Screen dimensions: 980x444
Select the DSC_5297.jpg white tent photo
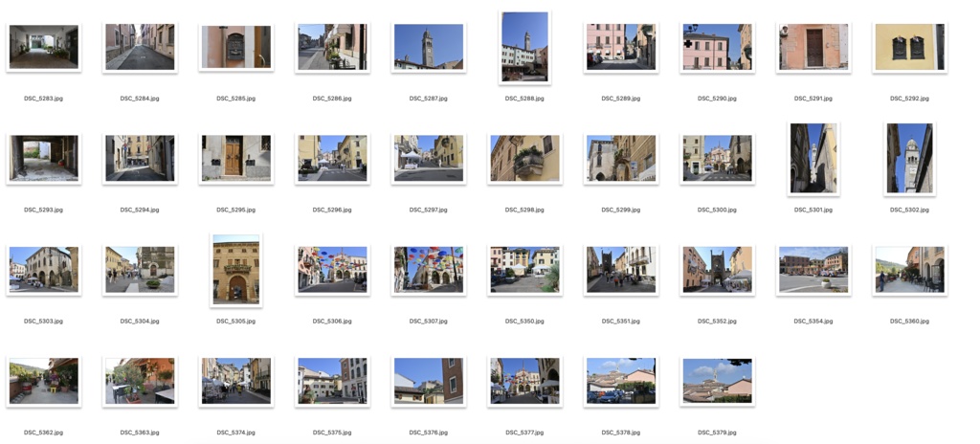pyautogui.click(x=429, y=158)
